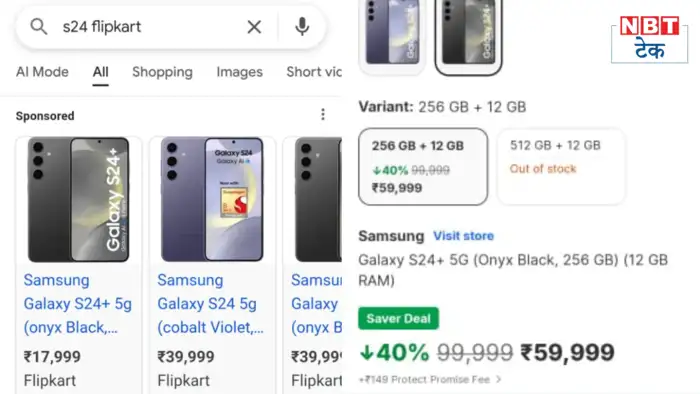Open the Shopping tab

click(x=162, y=72)
